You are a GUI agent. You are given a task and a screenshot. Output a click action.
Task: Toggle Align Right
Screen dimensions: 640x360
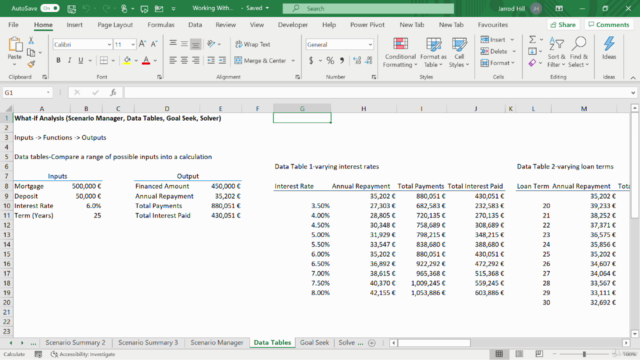point(196,60)
